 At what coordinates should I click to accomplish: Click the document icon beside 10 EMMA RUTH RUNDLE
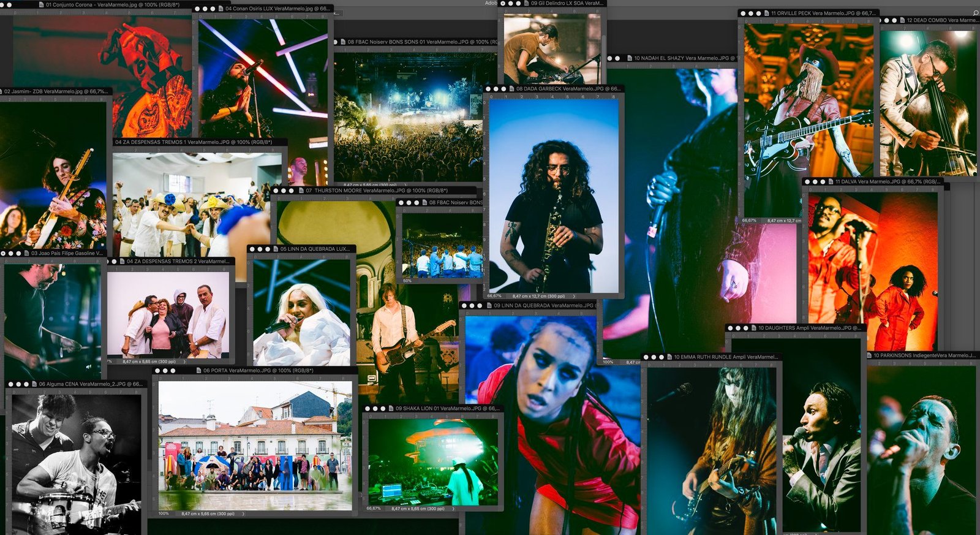tap(669, 357)
